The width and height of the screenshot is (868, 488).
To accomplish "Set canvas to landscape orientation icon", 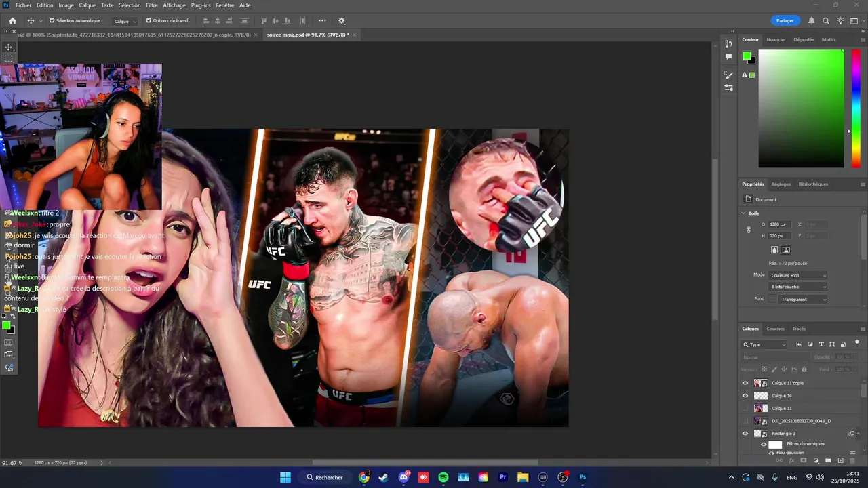I will (786, 250).
